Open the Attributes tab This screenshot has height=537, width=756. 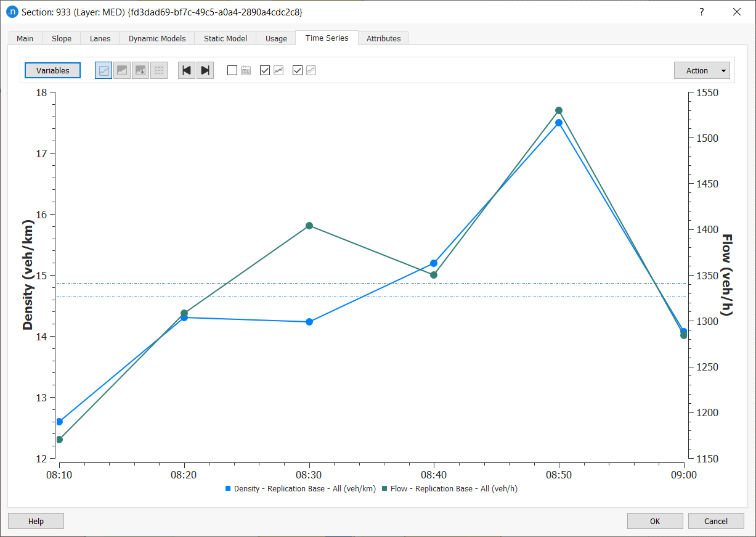tap(383, 38)
